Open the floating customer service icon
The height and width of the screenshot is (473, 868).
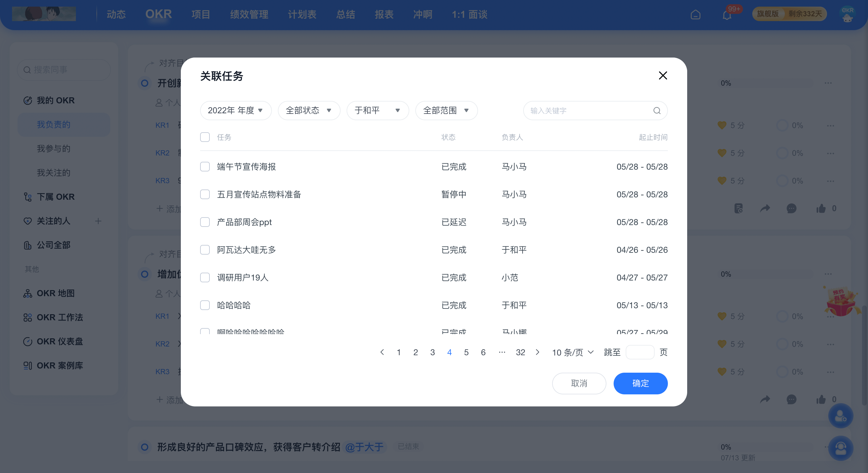841,448
